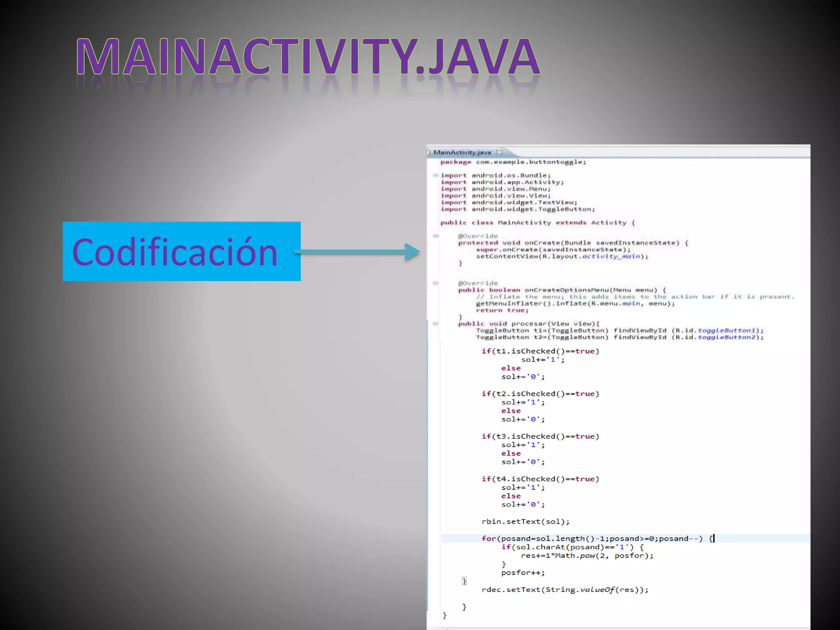Click the public class MainActivity declaration
This screenshot has height=630, width=840.
538,223
